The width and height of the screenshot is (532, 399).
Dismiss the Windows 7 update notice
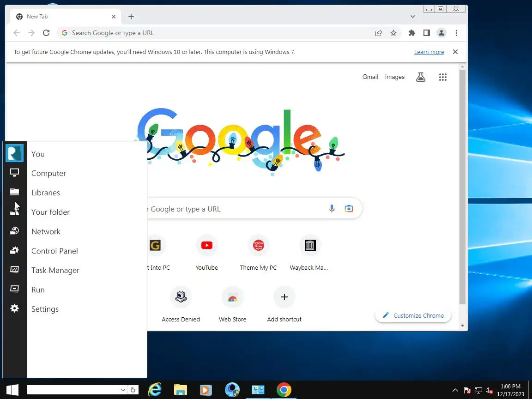click(x=455, y=52)
